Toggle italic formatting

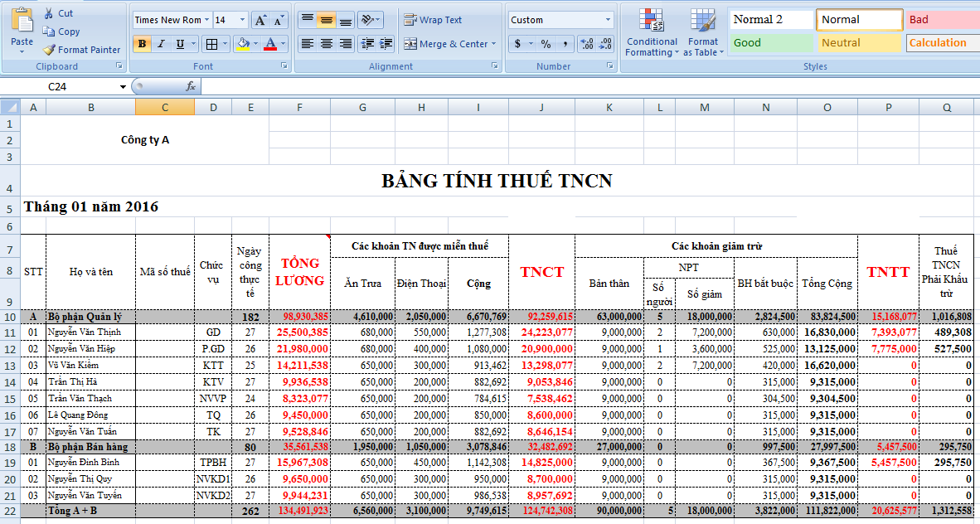pos(160,44)
